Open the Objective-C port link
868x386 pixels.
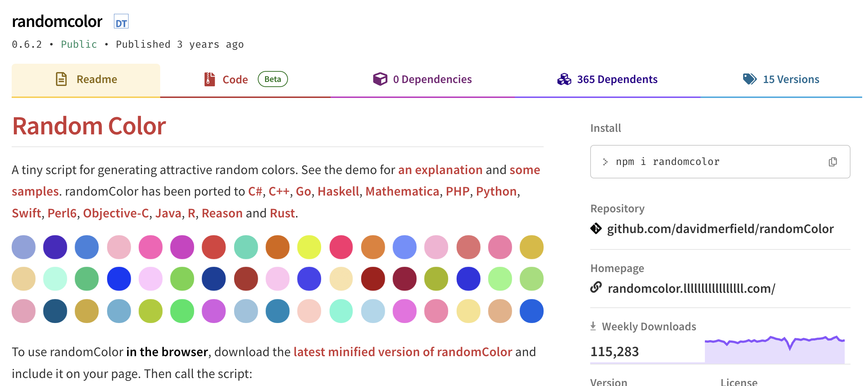pos(116,213)
